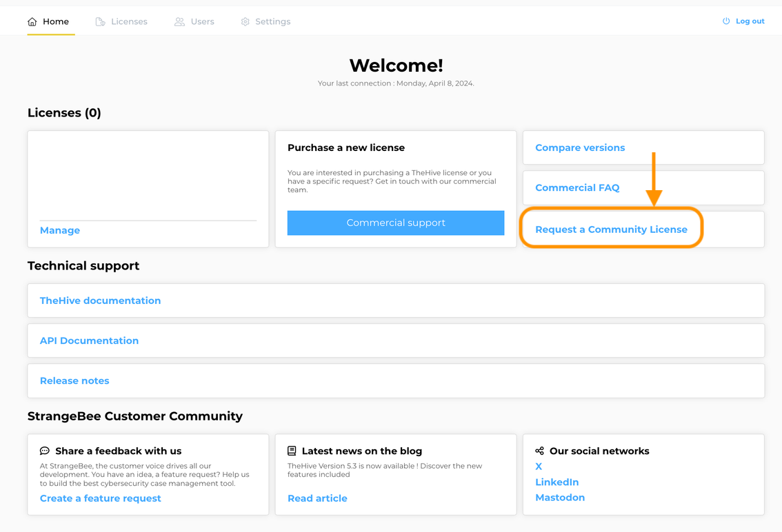The image size is (782, 532).
Task: Click the speech bubble feedback icon
Action: pyautogui.click(x=45, y=450)
